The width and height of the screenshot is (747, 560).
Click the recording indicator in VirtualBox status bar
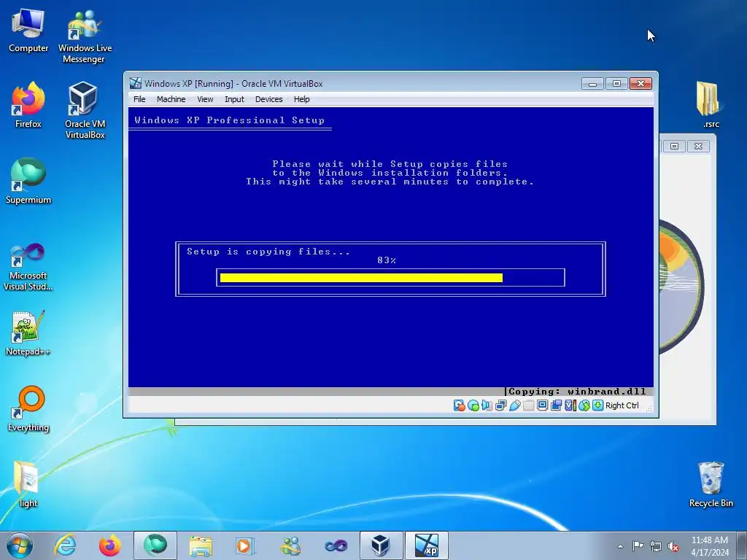[x=556, y=405]
